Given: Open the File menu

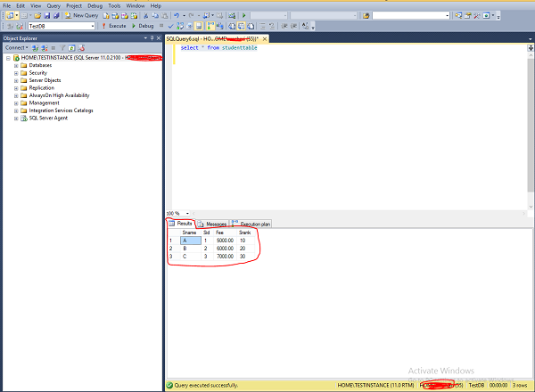Looking at the screenshot, I should point(7,6).
